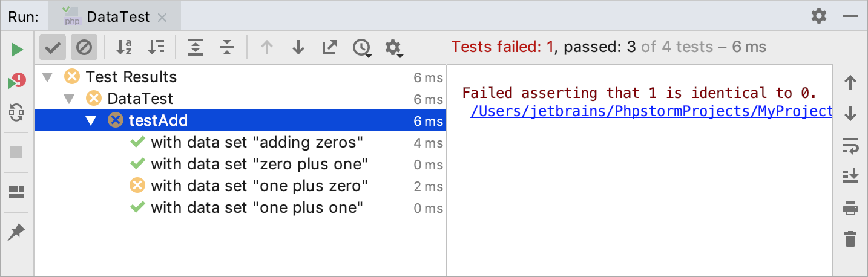Export test results icon
Image resolution: width=868 pixels, height=277 pixels.
(x=329, y=47)
